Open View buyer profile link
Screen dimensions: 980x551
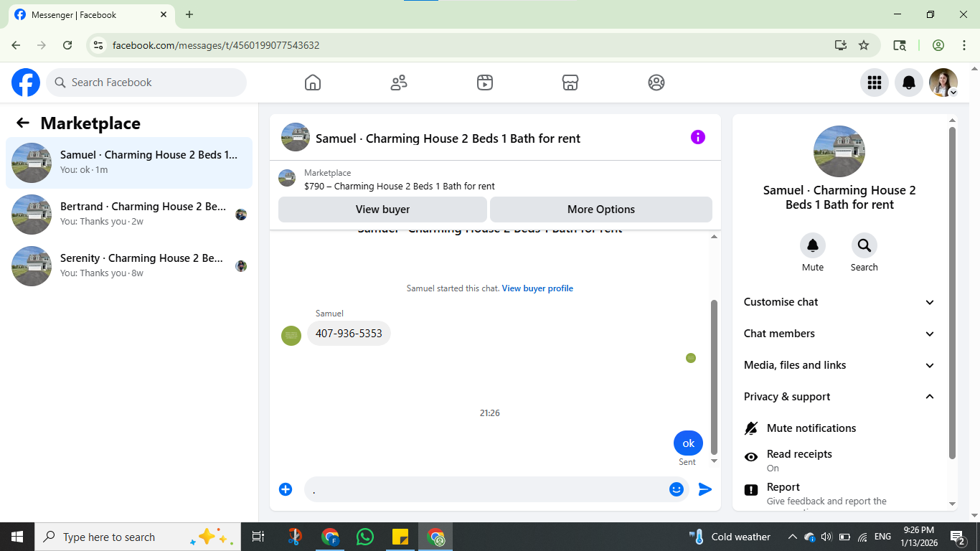pyautogui.click(x=537, y=288)
